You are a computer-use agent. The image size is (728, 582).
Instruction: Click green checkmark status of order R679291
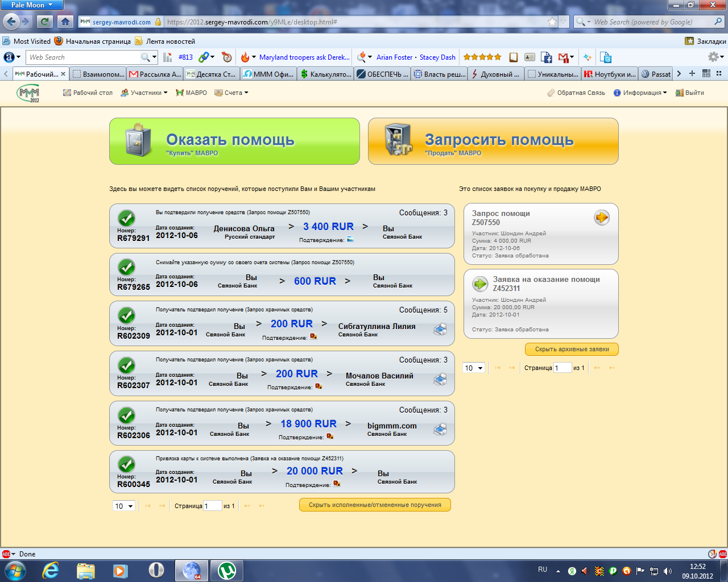pyautogui.click(x=126, y=218)
